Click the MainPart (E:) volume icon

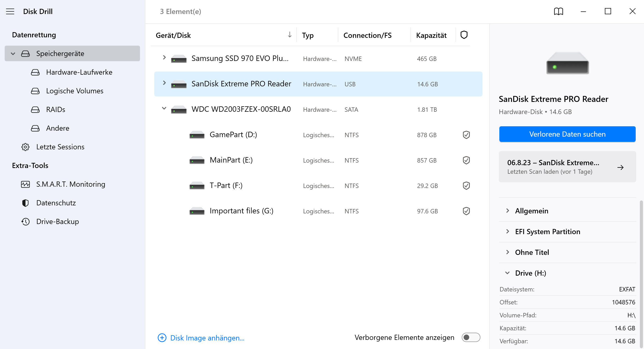click(197, 160)
